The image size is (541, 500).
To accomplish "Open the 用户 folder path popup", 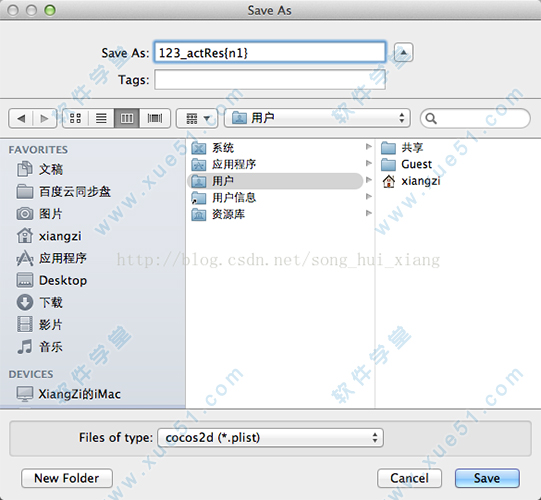I will 317,118.
